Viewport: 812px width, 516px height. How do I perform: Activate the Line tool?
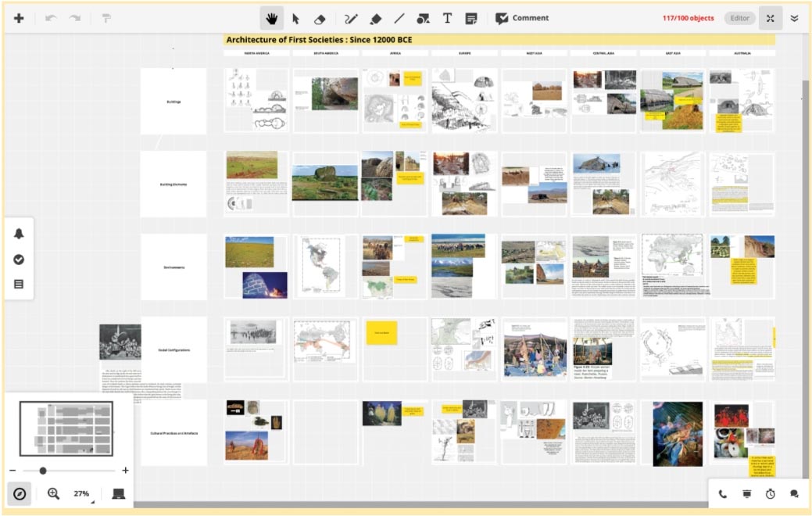(399, 18)
